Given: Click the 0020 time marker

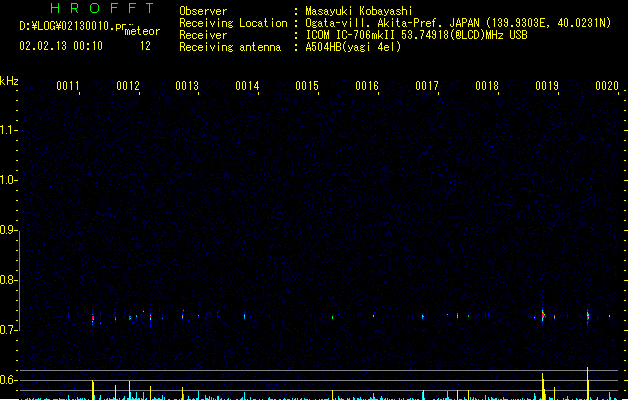Looking at the screenshot, I should pyautogui.click(x=607, y=86).
